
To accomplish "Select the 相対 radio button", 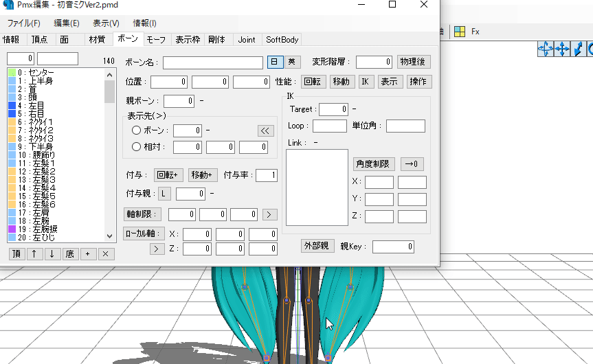I will pos(136,147).
